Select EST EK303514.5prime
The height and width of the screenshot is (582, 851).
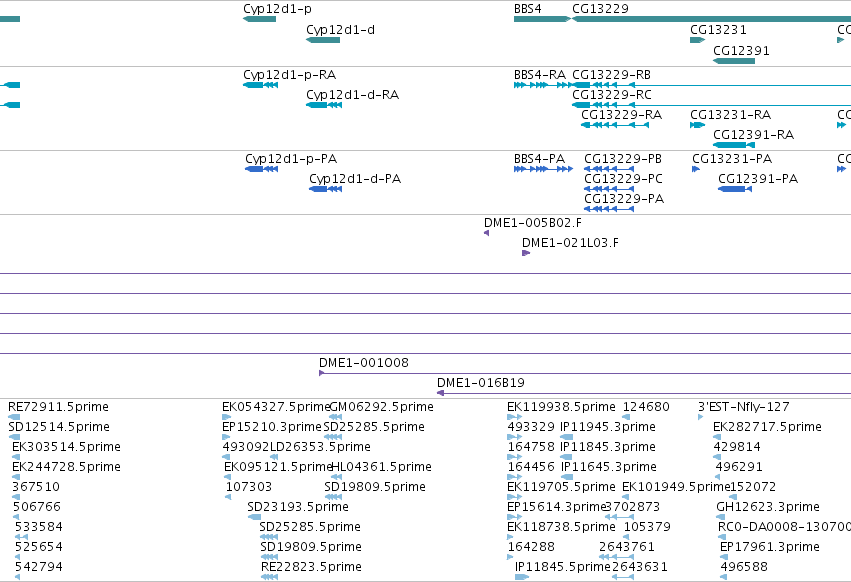click(x=16, y=457)
